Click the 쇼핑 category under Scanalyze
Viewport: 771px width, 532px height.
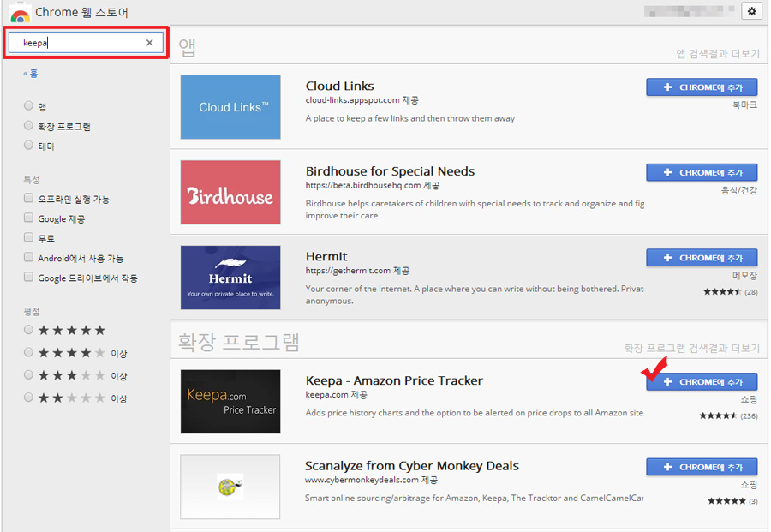pyautogui.click(x=749, y=485)
